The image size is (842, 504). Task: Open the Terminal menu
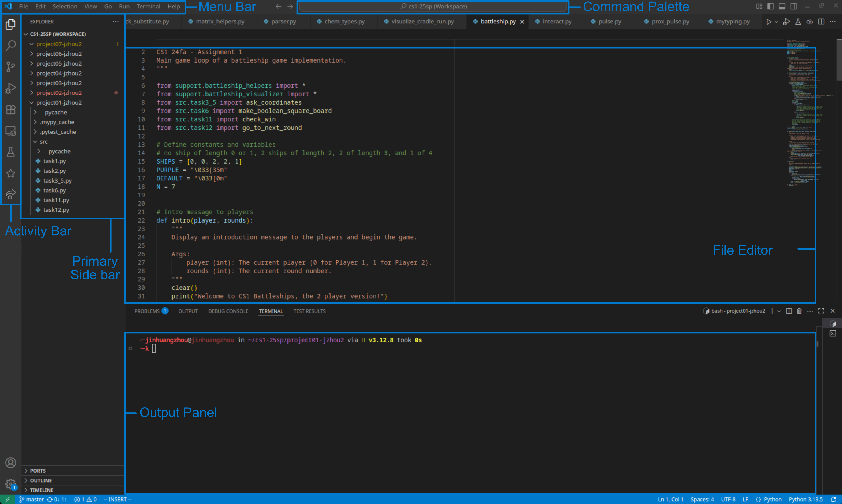click(148, 6)
